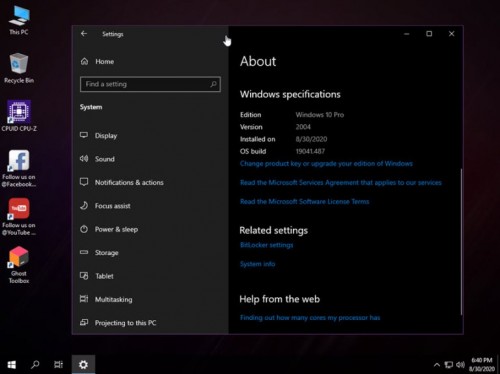Click the Installed on date 8/30/2020

[311, 139]
